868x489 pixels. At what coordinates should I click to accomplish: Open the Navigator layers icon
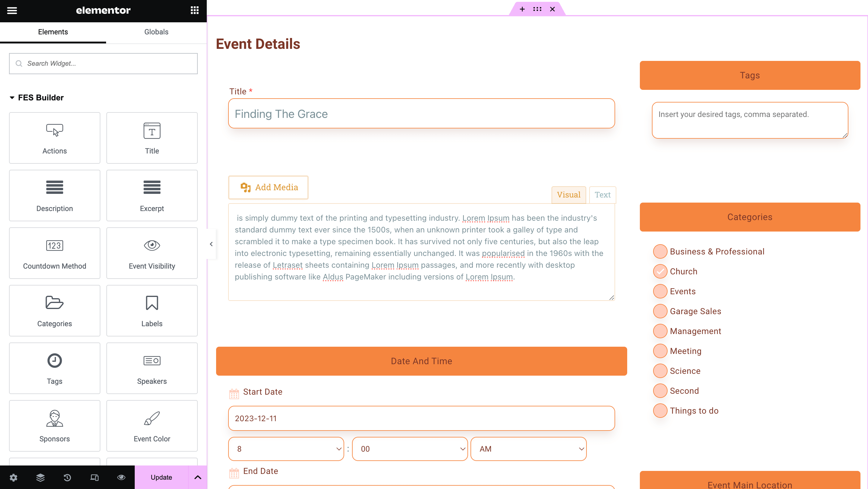pyautogui.click(x=40, y=477)
